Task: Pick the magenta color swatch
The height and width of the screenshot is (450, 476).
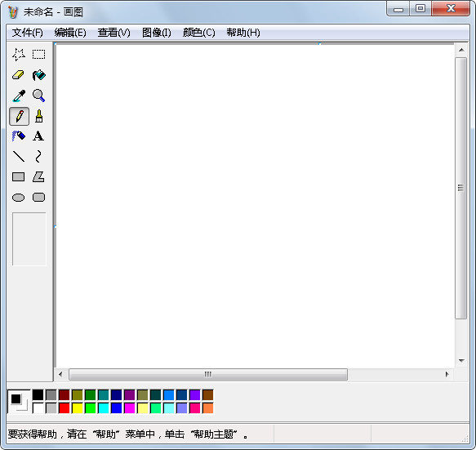Action: coord(130,408)
